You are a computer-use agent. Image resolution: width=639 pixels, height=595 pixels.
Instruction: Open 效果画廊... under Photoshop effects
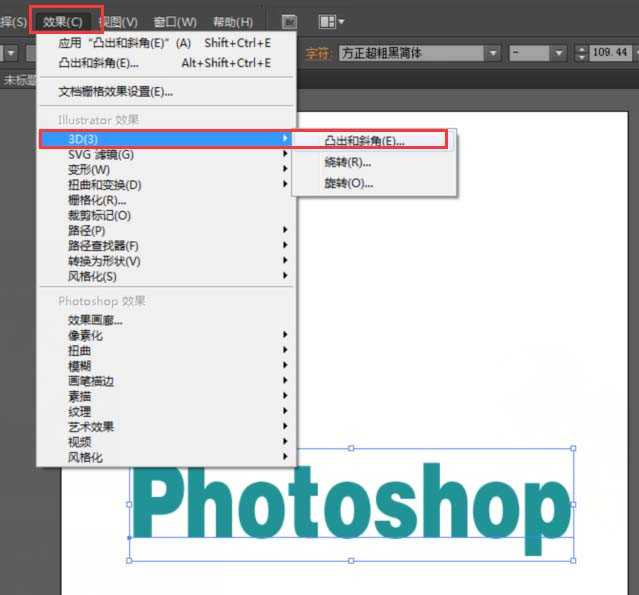pyautogui.click(x=95, y=320)
